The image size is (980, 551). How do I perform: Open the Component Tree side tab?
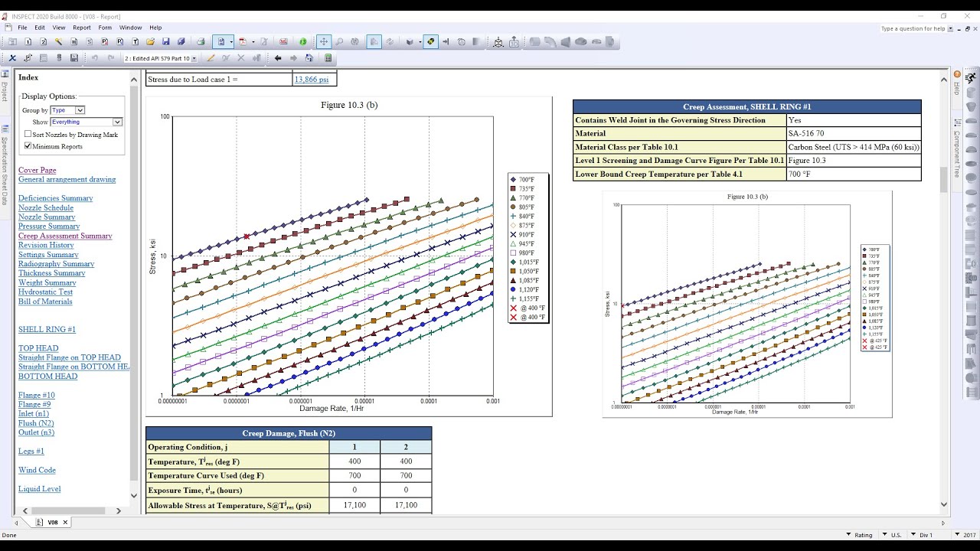click(x=957, y=149)
